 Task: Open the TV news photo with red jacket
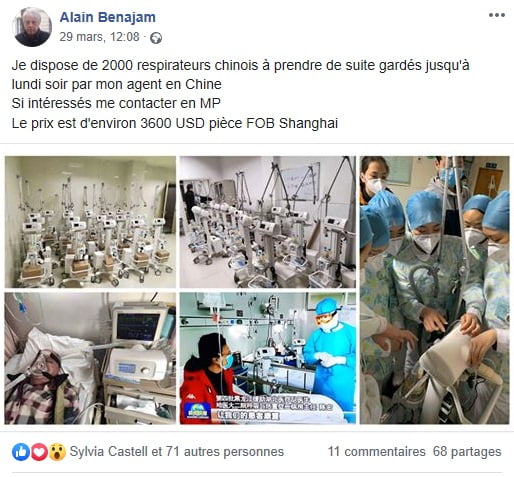point(268,358)
